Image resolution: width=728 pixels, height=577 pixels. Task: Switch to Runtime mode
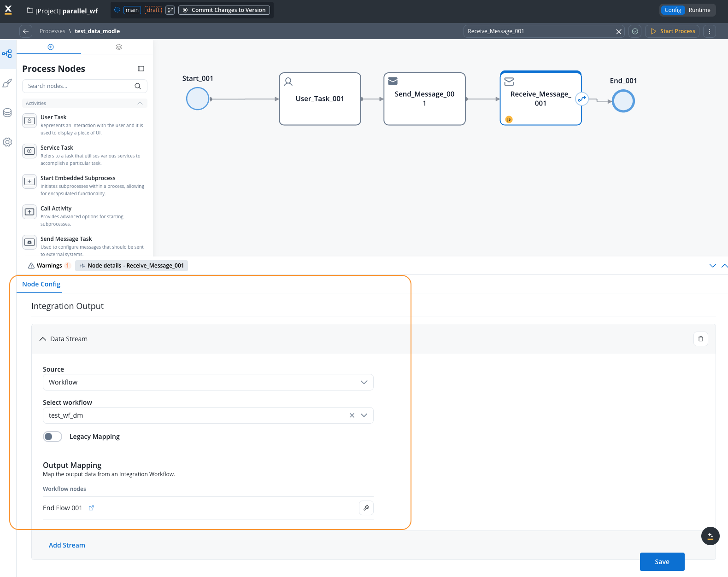pyautogui.click(x=699, y=10)
